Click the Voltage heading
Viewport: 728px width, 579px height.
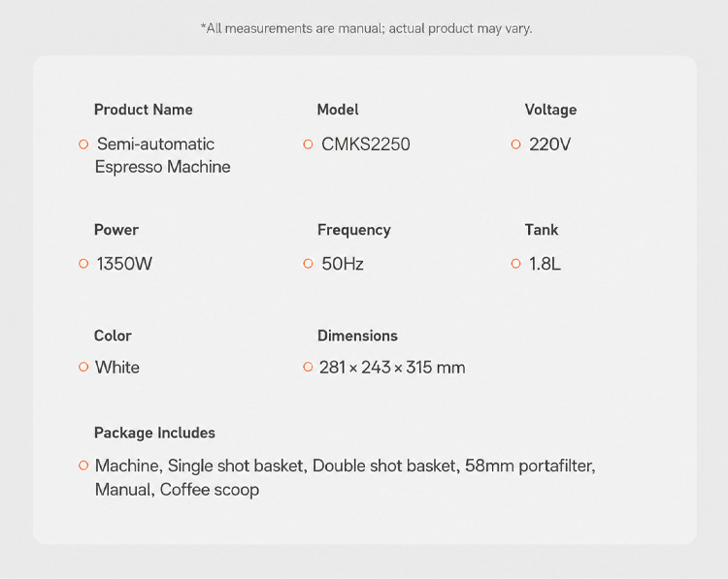click(550, 110)
